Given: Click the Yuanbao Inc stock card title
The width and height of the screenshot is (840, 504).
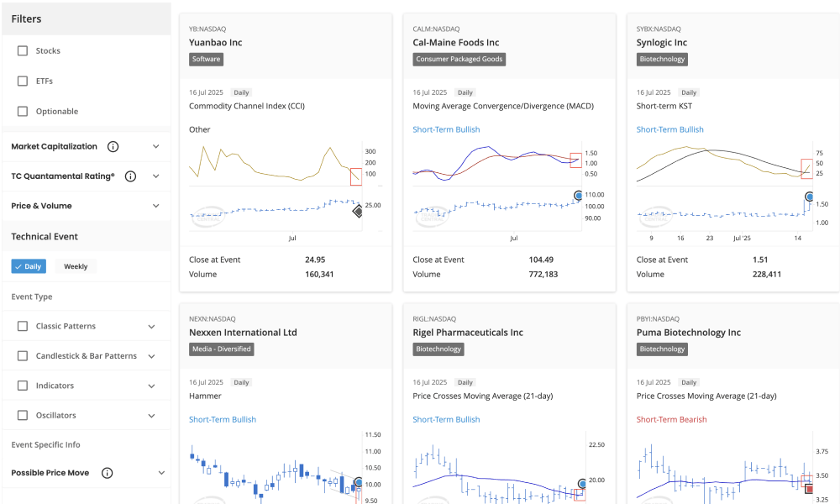Looking at the screenshot, I should click(x=215, y=42).
